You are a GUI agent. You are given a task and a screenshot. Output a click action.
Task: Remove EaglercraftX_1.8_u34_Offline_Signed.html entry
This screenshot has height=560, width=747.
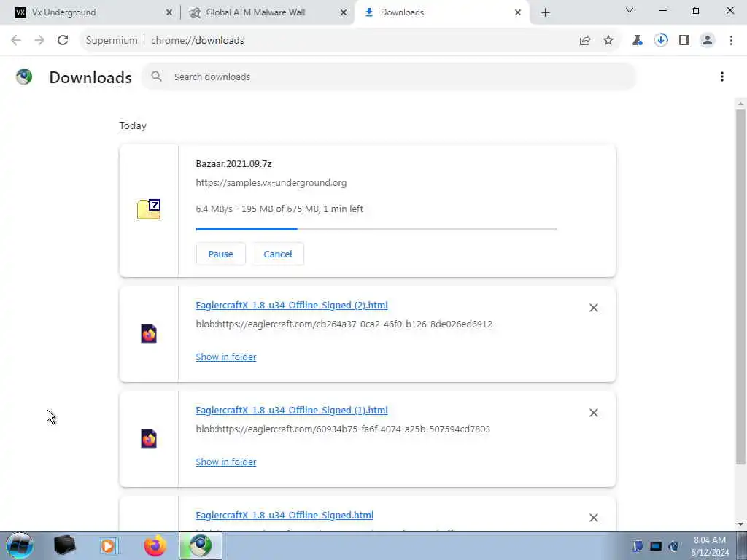tap(594, 518)
